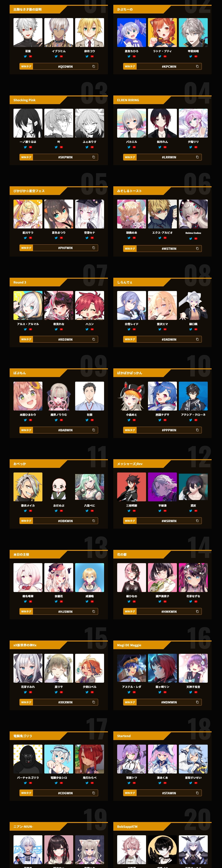Copy the #STAWIN tag with copy icon
Viewport: 222px width, 868px height.
coord(197,793)
